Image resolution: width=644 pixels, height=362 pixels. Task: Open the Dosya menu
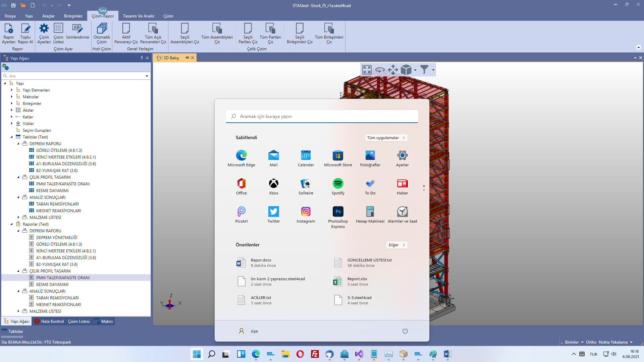[x=10, y=16]
